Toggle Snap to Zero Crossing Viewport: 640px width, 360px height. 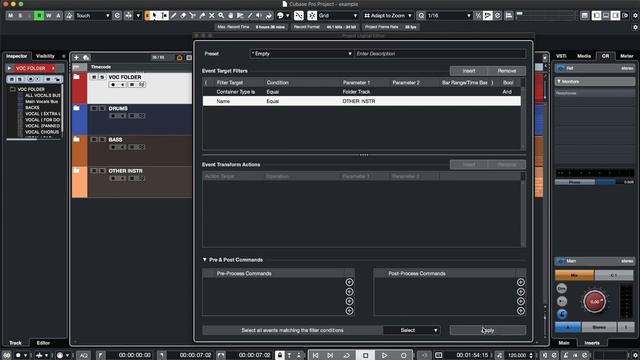299,16
